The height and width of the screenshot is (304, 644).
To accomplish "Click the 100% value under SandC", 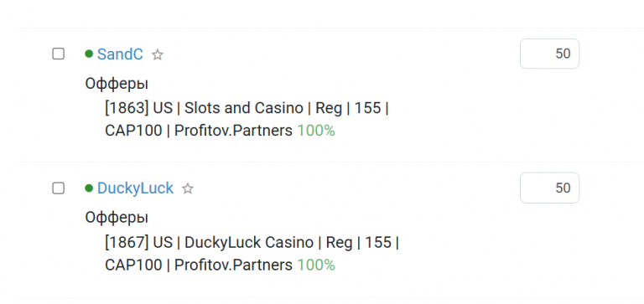I will [316, 131].
